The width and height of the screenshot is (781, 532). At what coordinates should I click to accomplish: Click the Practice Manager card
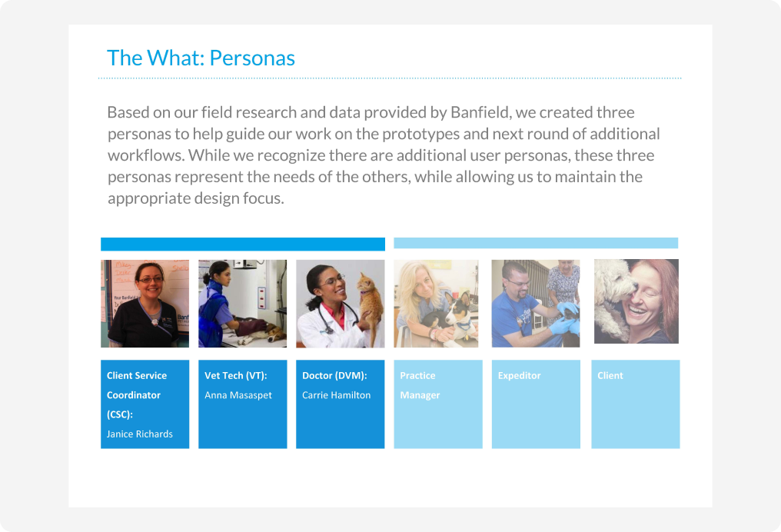(x=438, y=404)
